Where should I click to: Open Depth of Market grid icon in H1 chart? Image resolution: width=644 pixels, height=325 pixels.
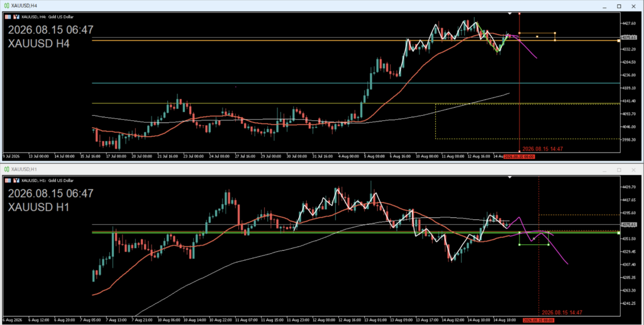click(8, 181)
